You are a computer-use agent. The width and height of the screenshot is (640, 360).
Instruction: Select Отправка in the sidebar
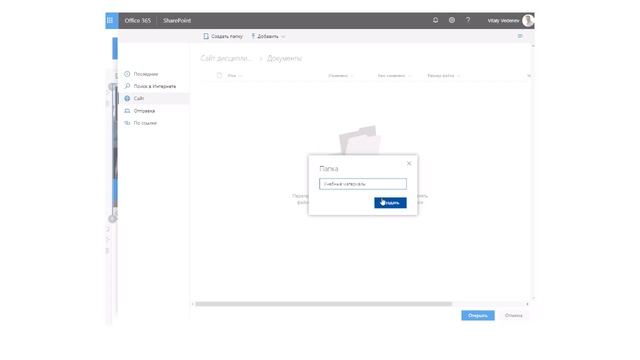(154, 111)
